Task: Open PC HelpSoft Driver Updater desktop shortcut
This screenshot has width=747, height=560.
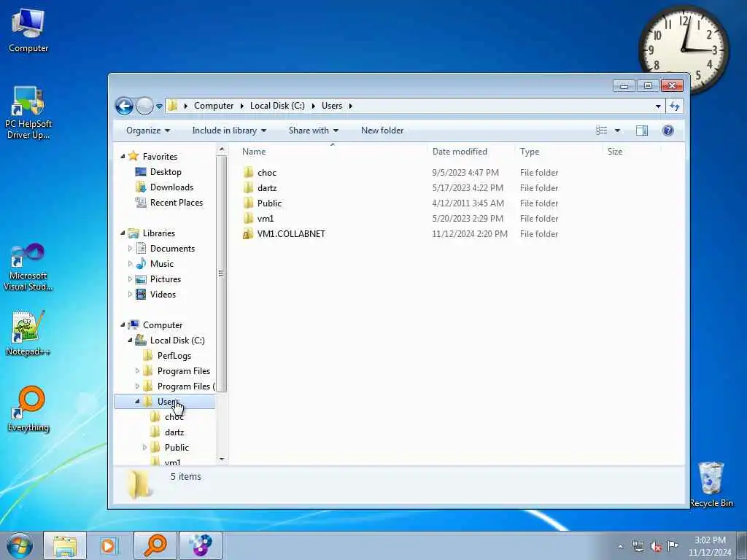Action: (28, 112)
